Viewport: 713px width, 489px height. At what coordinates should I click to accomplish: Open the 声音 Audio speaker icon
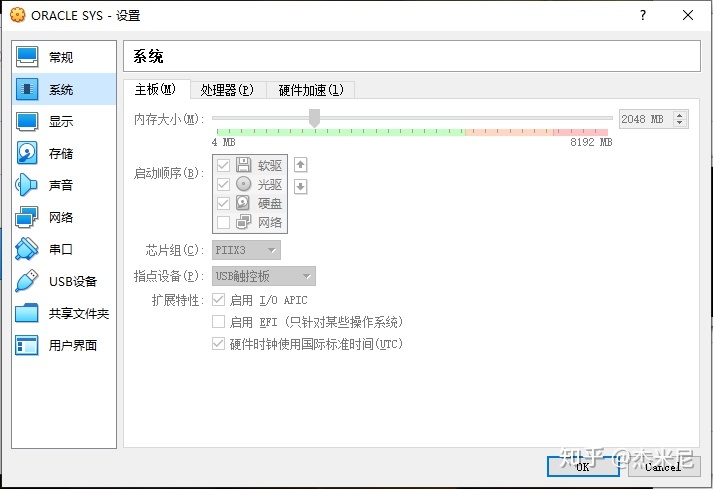[x=26, y=185]
